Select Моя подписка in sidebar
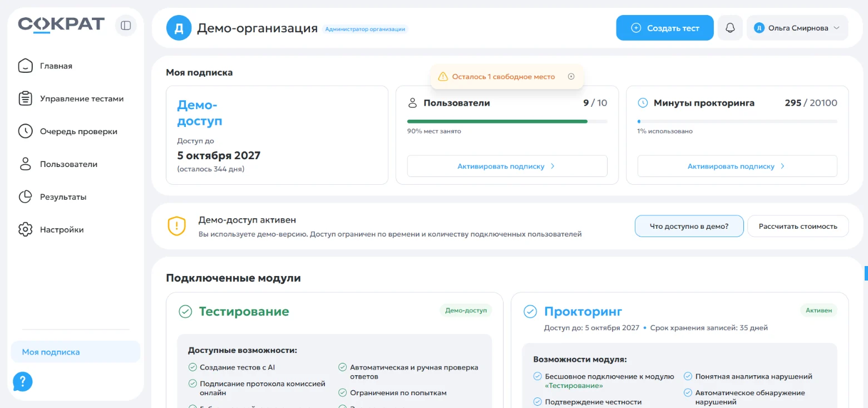This screenshot has width=868, height=408. 76,352
